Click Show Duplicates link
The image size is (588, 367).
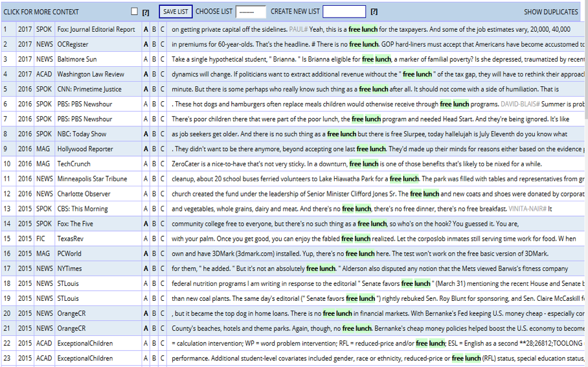550,12
